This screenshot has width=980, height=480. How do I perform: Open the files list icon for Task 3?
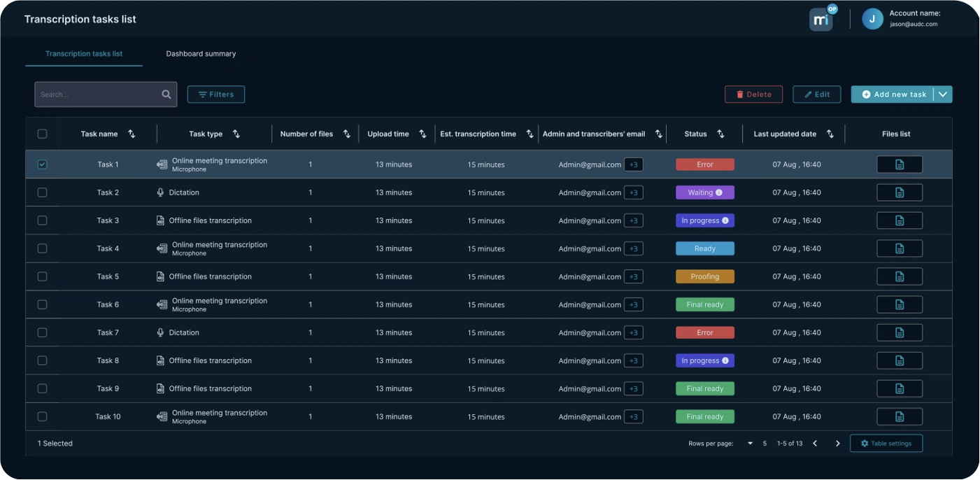click(900, 220)
